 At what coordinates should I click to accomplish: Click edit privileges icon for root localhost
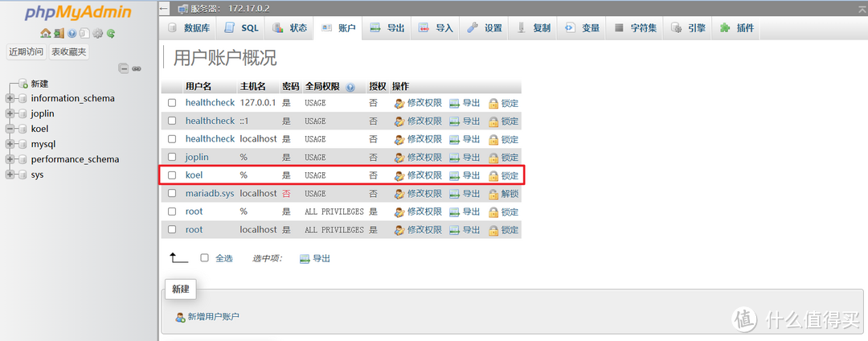point(399,230)
